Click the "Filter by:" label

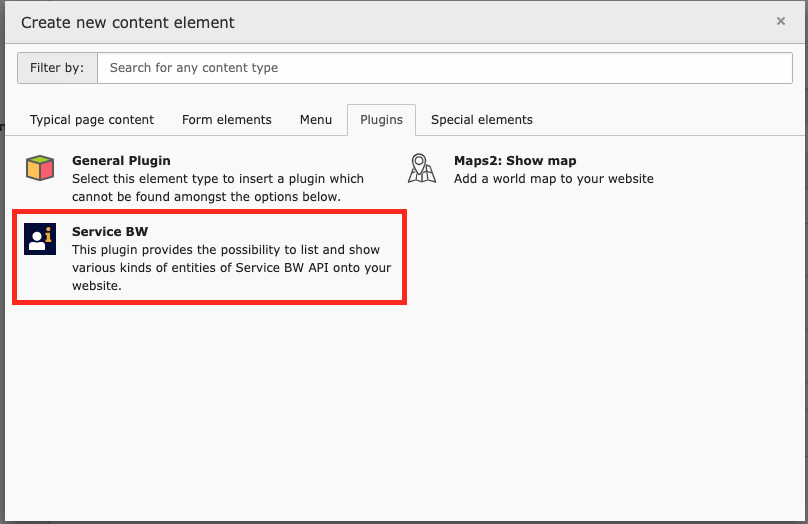pyautogui.click(x=57, y=68)
